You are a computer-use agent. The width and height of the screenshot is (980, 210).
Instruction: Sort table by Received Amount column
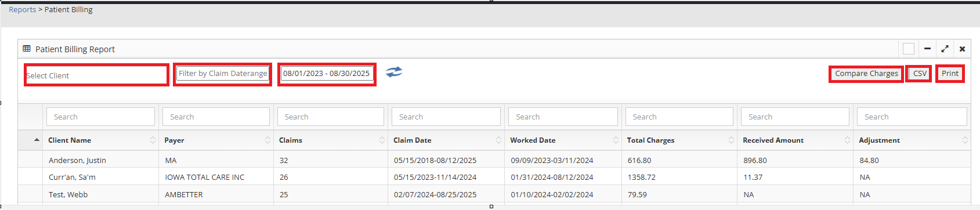(795, 140)
